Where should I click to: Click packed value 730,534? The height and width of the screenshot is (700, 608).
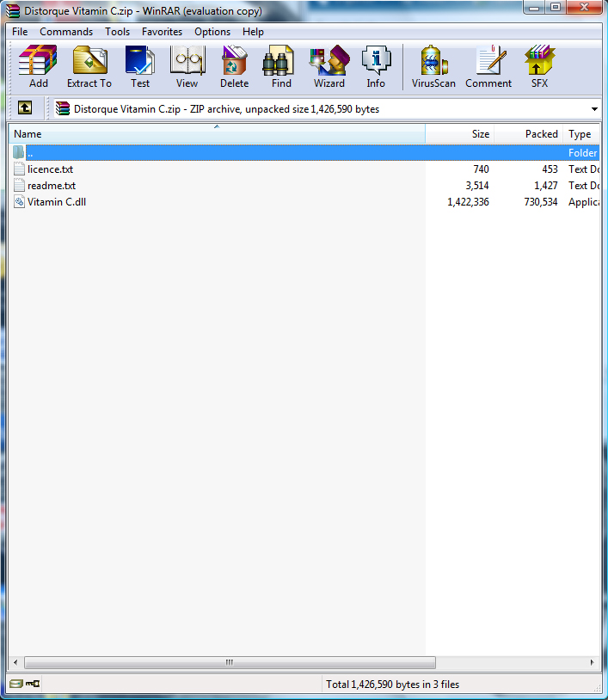tap(541, 202)
